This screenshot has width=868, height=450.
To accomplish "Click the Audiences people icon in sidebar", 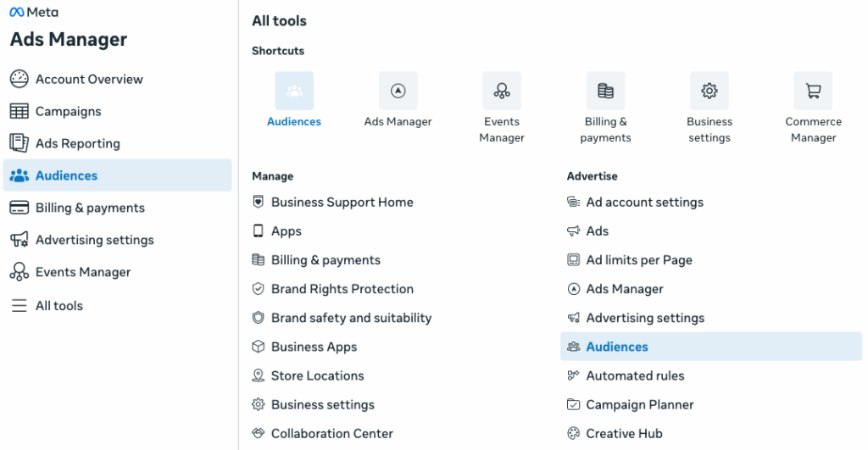I will pos(19,175).
